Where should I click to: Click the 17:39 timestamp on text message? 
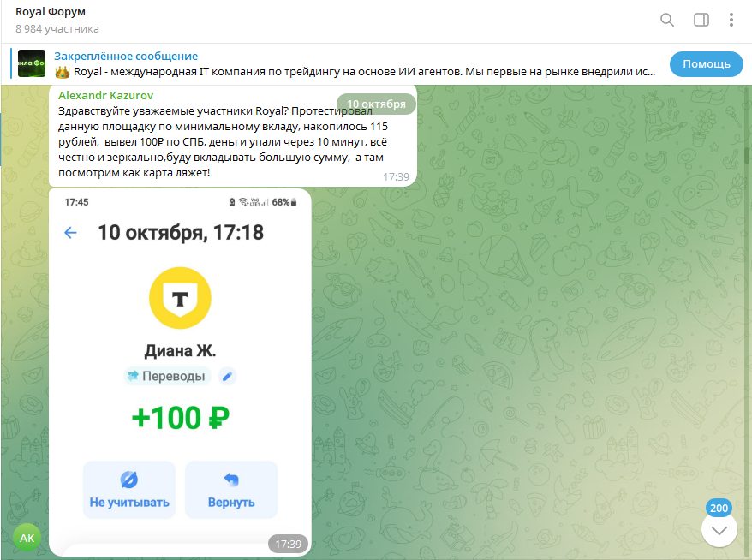point(396,177)
